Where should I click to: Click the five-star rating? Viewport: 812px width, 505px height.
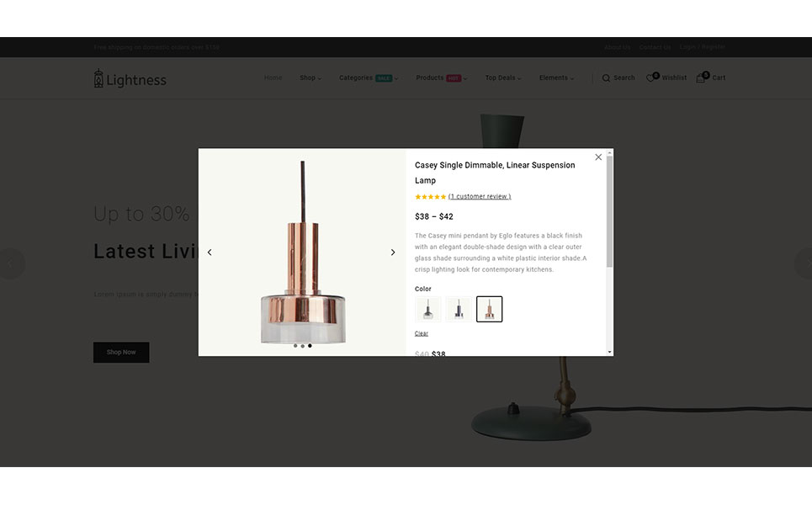[430, 197]
